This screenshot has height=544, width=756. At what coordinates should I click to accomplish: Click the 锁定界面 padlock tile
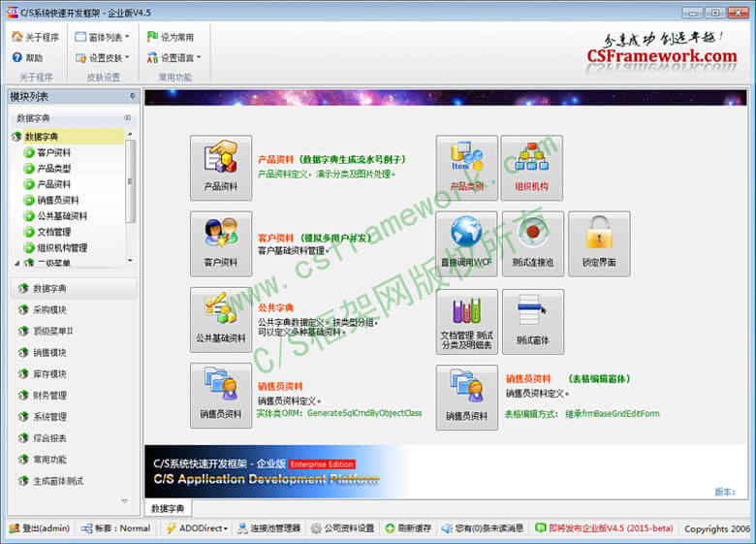click(x=598, y=243)
